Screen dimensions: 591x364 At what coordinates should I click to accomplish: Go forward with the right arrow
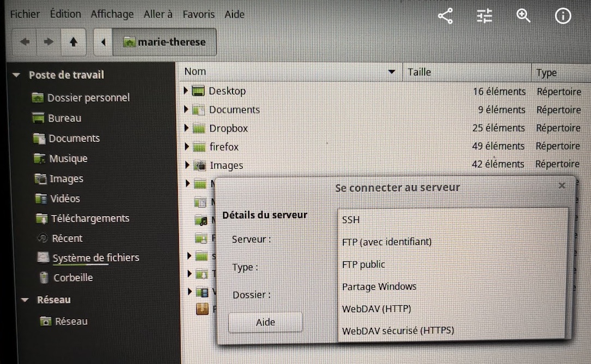tap(48, 42)
